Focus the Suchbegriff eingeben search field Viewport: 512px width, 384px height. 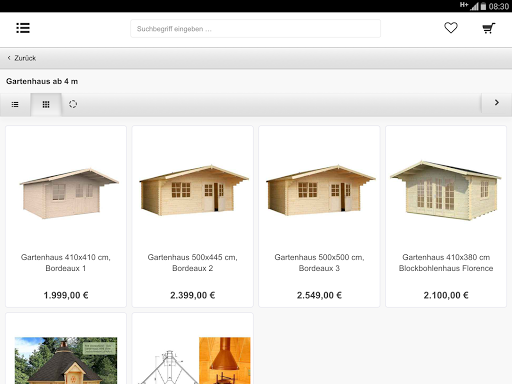tap(255, 29)
